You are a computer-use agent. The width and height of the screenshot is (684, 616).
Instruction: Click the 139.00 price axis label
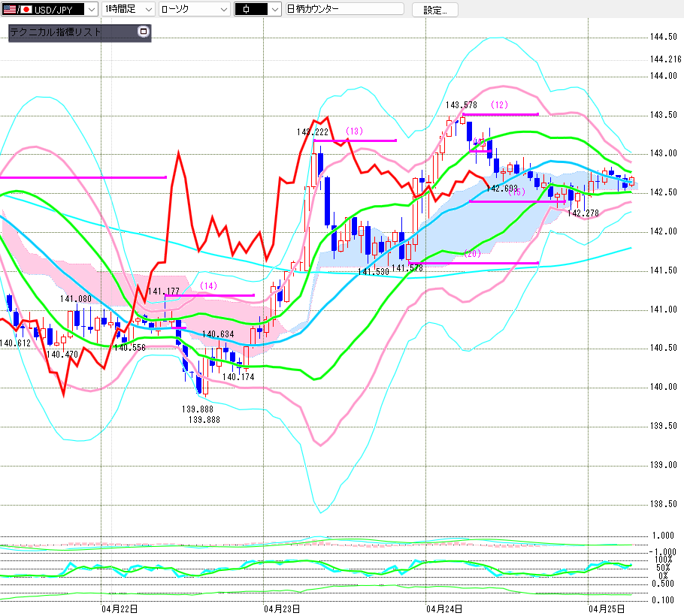[663, 465]
